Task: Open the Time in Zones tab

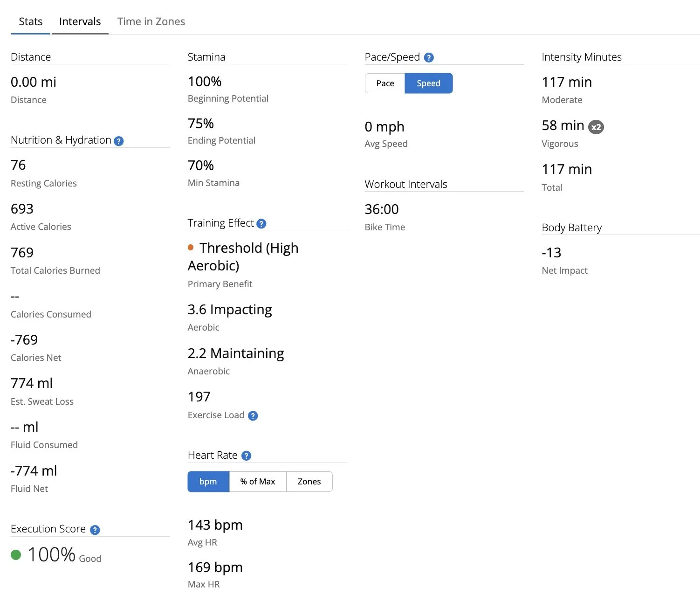Action: [151, 21]
